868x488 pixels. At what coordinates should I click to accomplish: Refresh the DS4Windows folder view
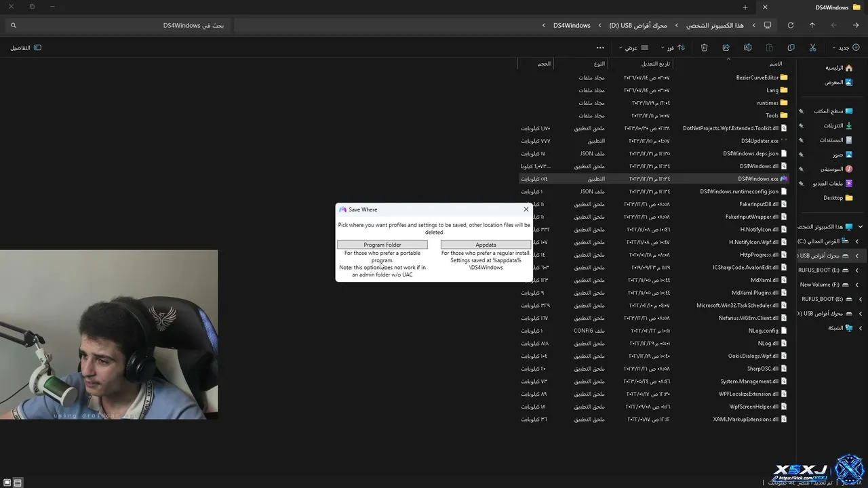[x=790, y=25]
